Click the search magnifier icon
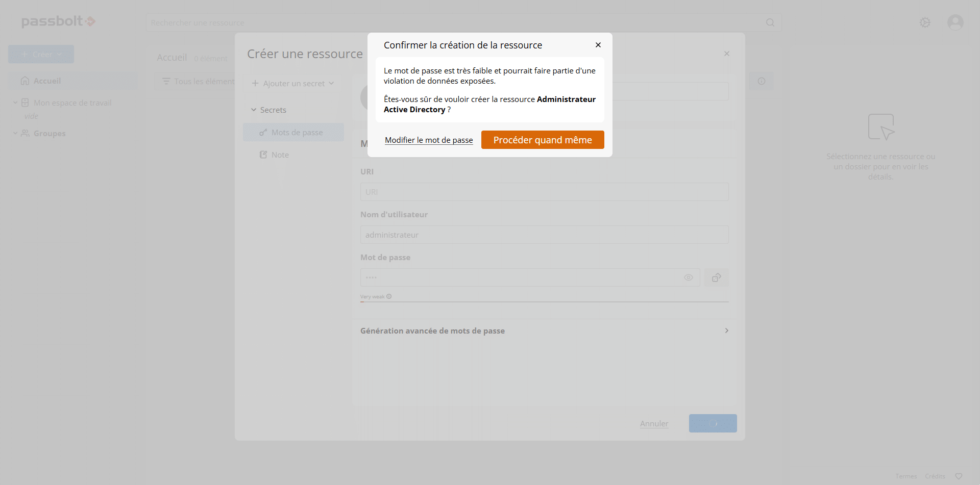The width and height of the screenshot is (980, 485). [770, 22]
